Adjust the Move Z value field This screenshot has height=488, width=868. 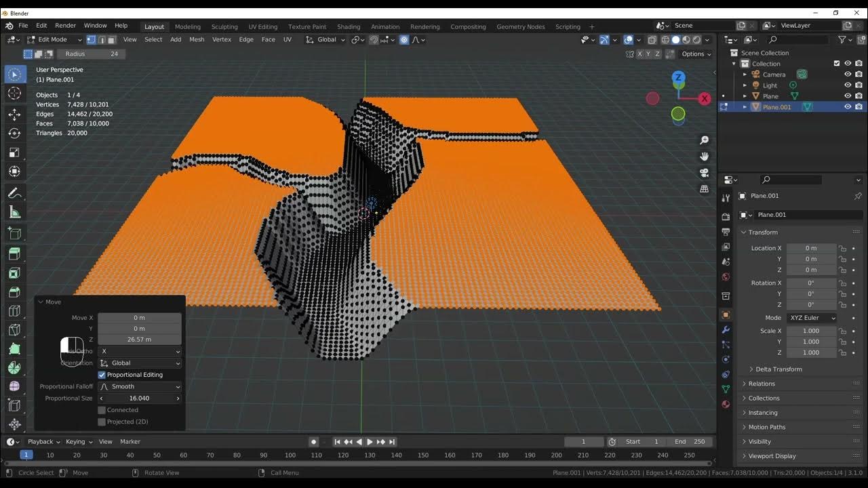140,340
